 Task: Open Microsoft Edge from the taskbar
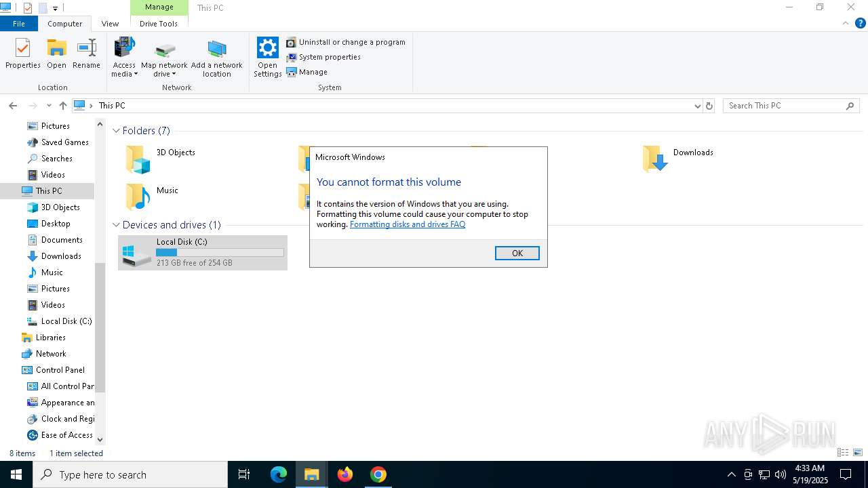[x=279, y=474]
